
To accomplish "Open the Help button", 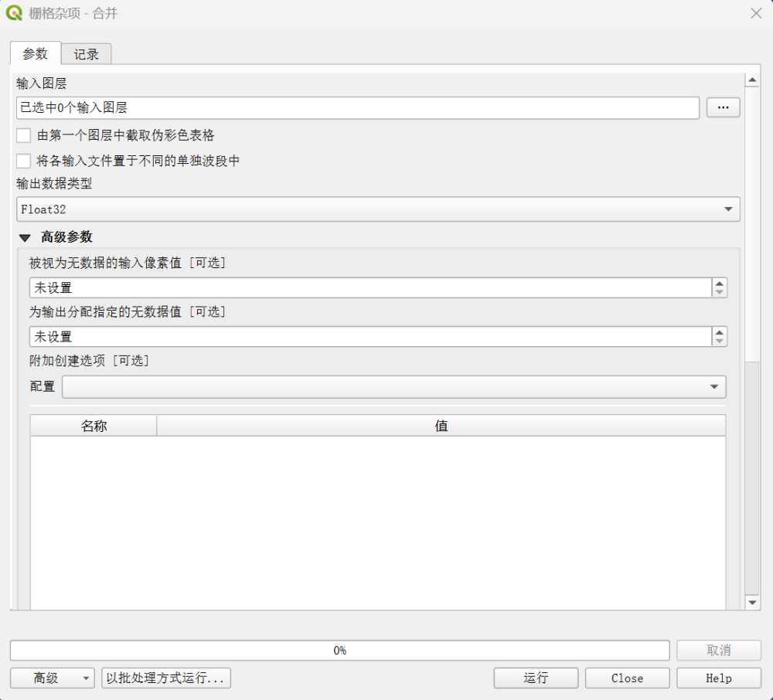I will point(718,678).
